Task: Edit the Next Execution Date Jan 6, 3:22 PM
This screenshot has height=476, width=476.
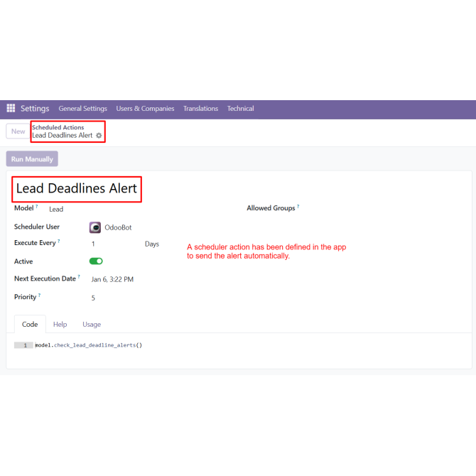Action: [112, 279]
